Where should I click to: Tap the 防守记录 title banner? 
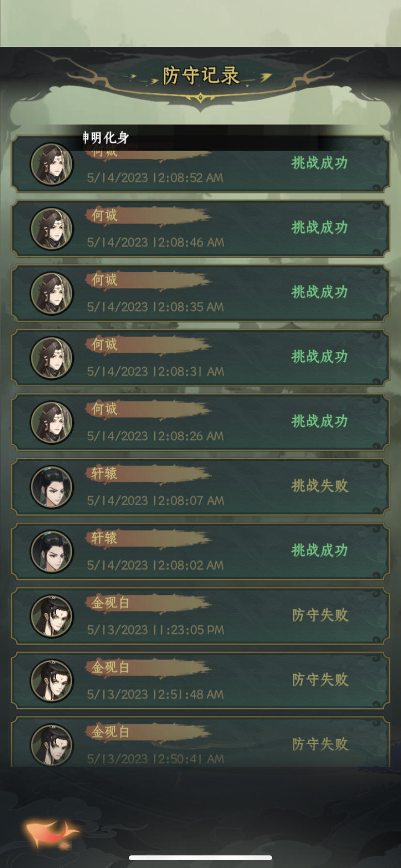tap(200, 76)
